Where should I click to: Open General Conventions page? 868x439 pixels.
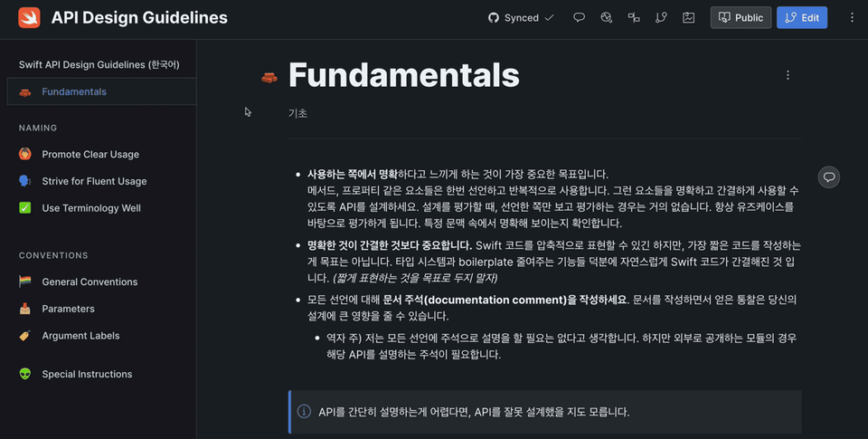(x=90, y=282)
